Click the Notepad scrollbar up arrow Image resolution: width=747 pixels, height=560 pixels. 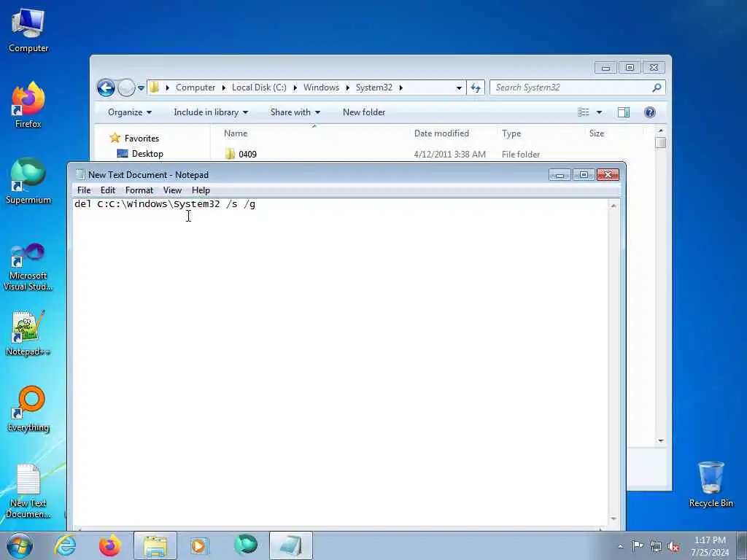[x=614, y=206]
